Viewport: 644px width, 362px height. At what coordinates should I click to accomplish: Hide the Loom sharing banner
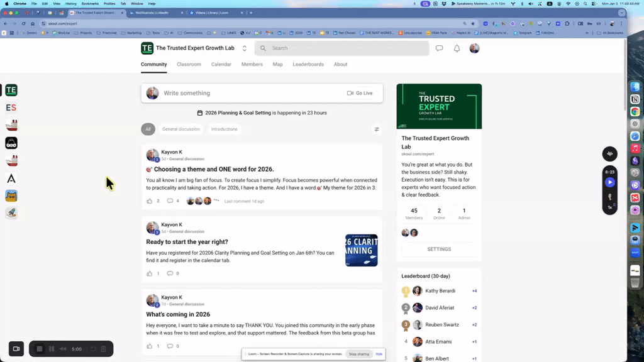(x=379, y=354)
